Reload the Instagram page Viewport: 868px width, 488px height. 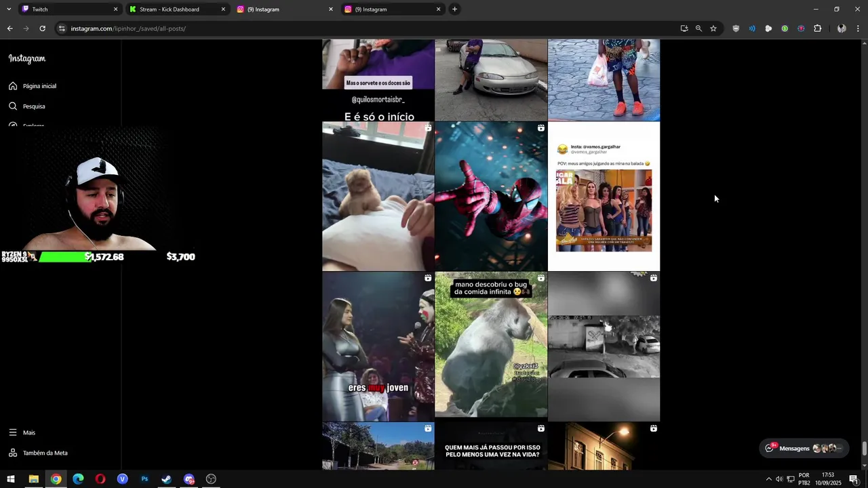pos(42,28)
